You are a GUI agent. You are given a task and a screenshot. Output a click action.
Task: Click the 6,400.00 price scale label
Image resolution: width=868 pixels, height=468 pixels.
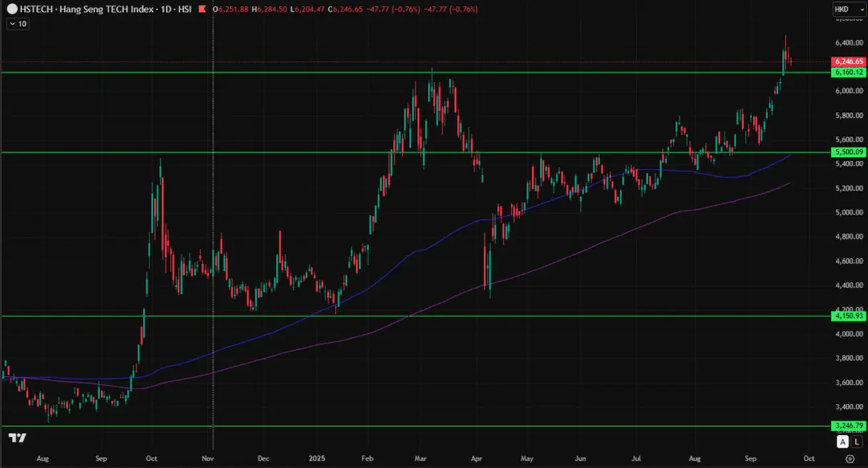point(848,42)
